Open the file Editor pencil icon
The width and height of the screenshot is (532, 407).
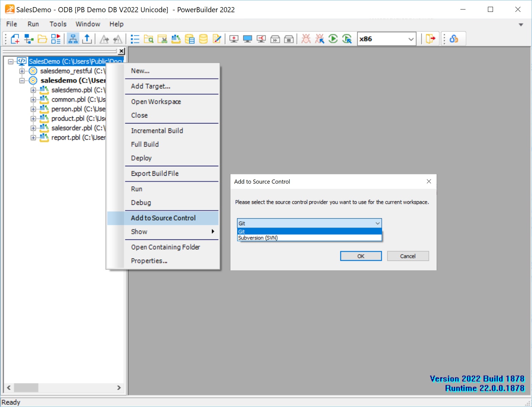point(217,39)
